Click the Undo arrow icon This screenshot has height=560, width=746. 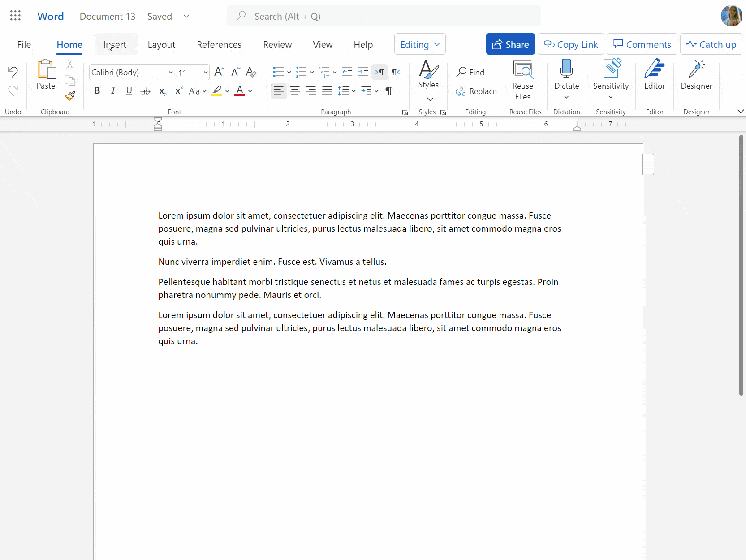tap(13, 72)
